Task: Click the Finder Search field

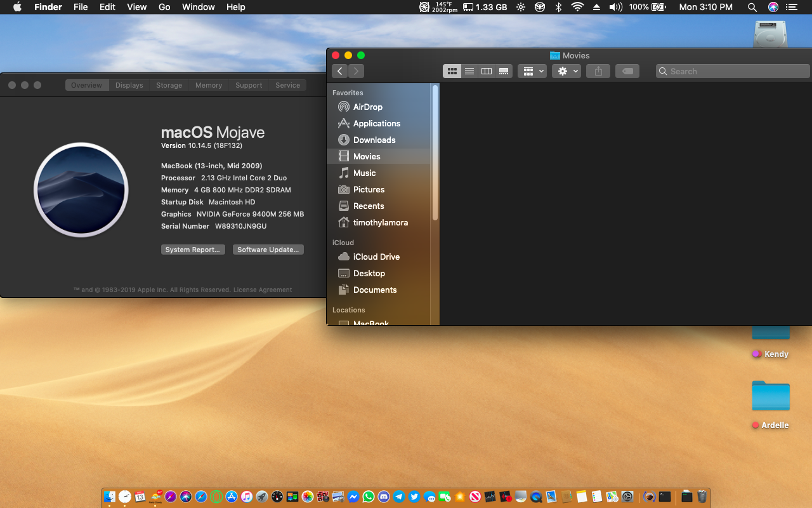Action: [733, 71]
